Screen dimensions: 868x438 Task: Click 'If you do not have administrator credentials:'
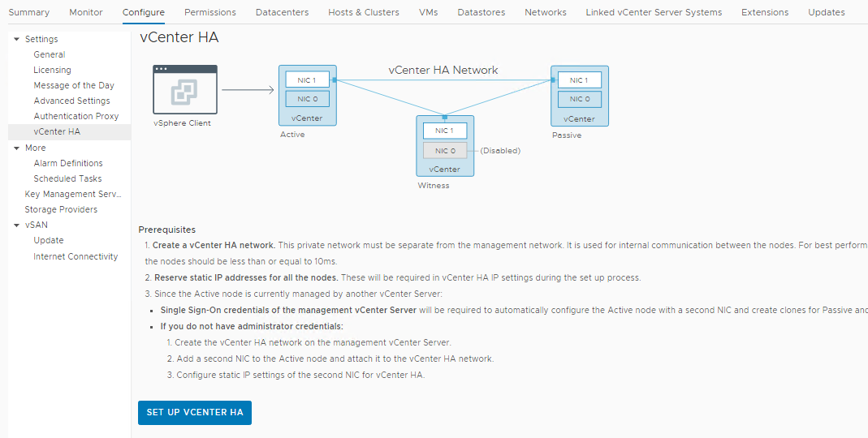tap(252, 326)
